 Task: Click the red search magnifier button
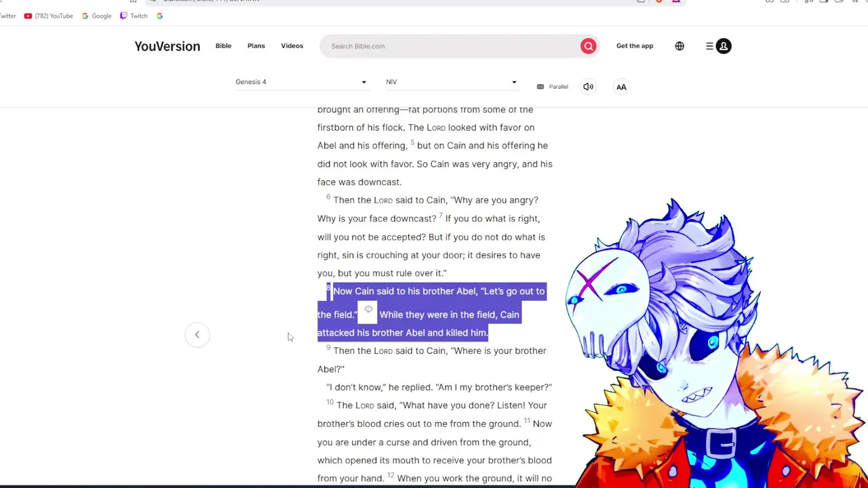pos(588,46)
